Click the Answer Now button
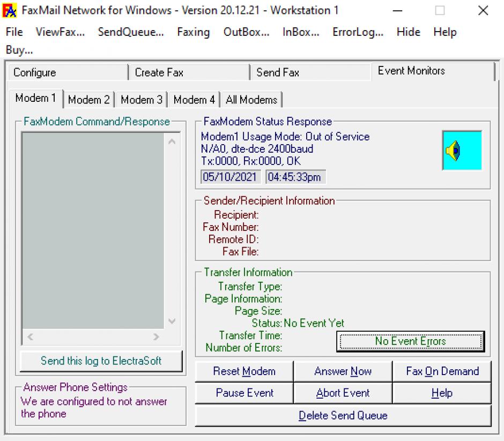The height and width of the screenshot is (441, 504). pyautogui.click(x=343, y=371)
